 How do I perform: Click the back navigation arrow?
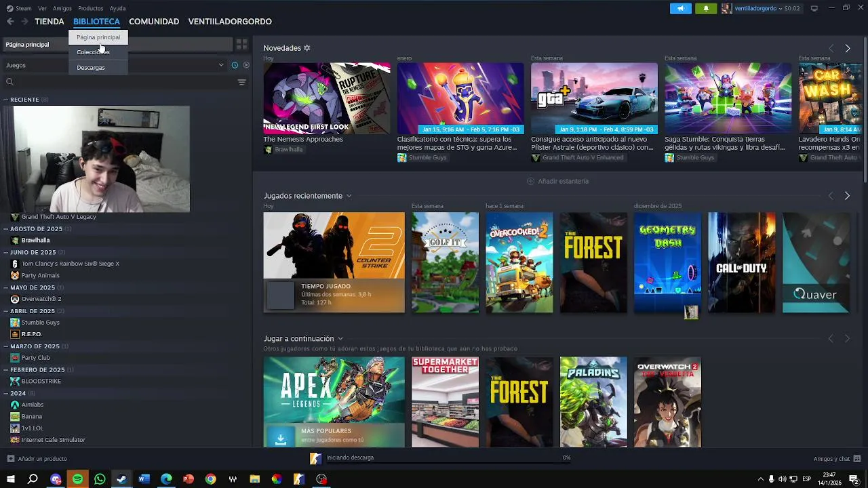[10, 22]
